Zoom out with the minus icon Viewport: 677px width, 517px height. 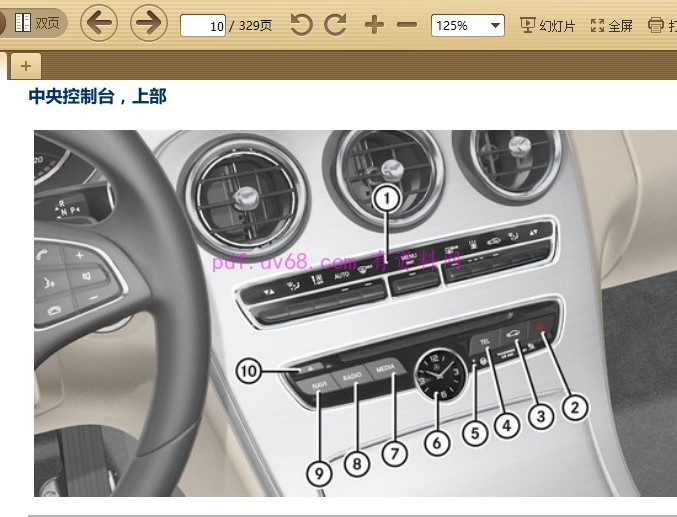click(x=406, y=25)
